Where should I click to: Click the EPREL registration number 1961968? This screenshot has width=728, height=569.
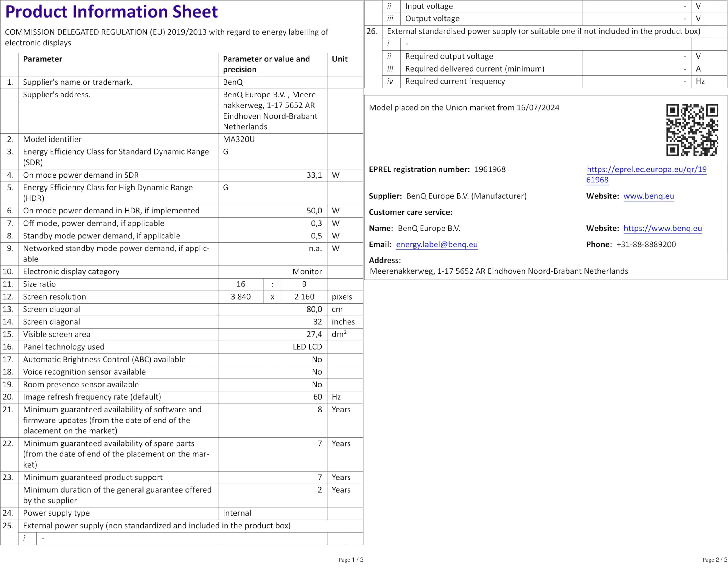click(x=490, y=169)
